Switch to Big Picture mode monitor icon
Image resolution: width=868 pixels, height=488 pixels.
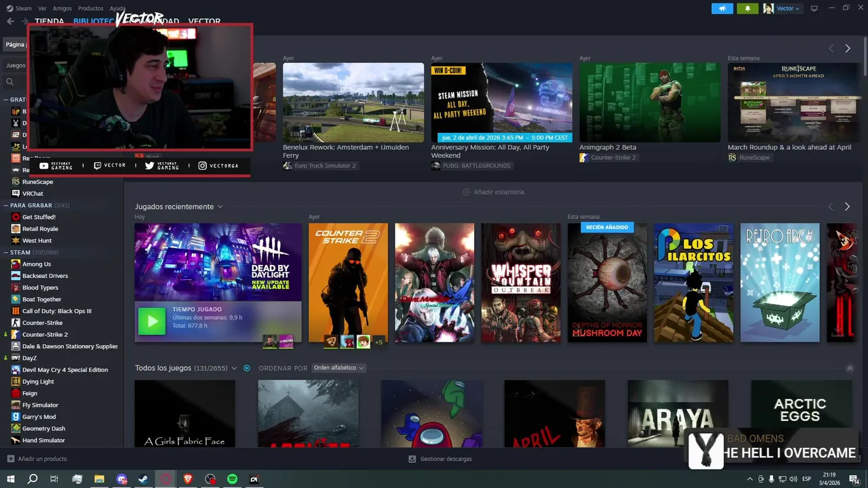coord(814,8)
